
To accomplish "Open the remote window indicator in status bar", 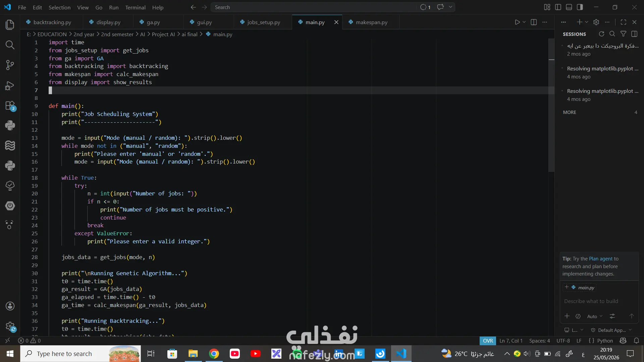I will [x=7, y=341].
